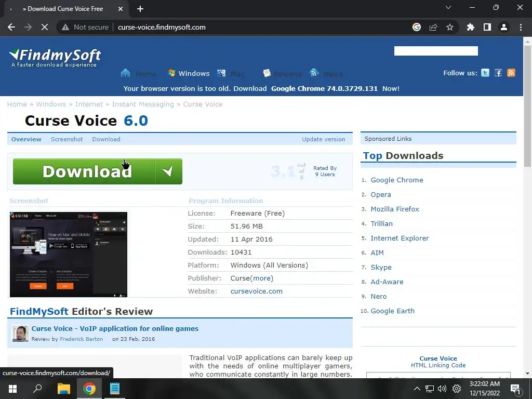The width and height of the screenshot is (532, 399).
Task: Open Trillian in Top Downloads
Action: [382, 223]
